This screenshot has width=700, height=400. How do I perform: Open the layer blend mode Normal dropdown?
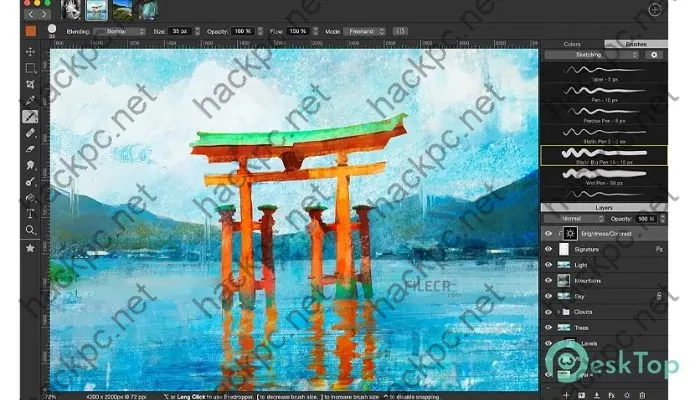pos(575,219)
